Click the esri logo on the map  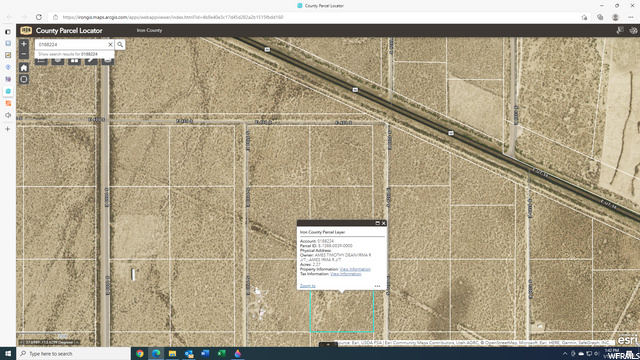tap(627, 340)
